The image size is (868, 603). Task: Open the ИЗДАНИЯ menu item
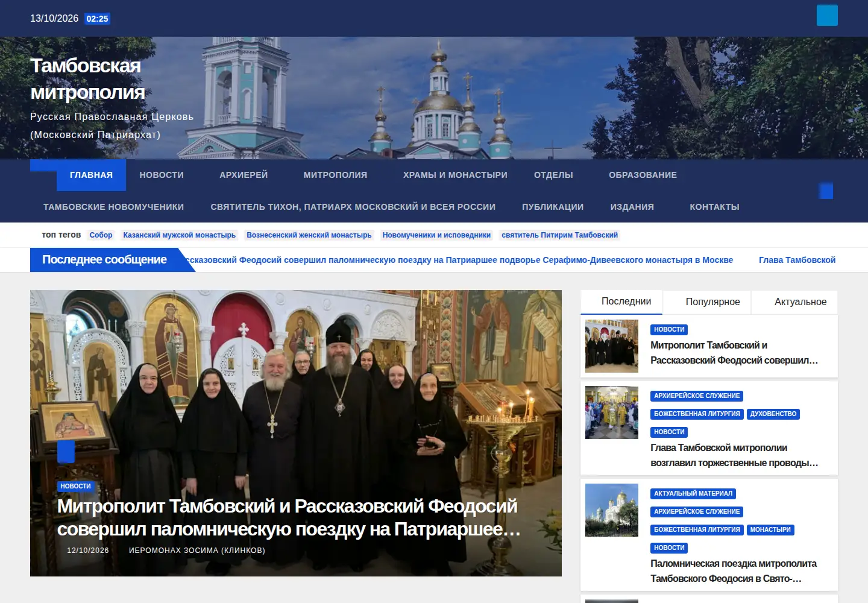(632, 207)
